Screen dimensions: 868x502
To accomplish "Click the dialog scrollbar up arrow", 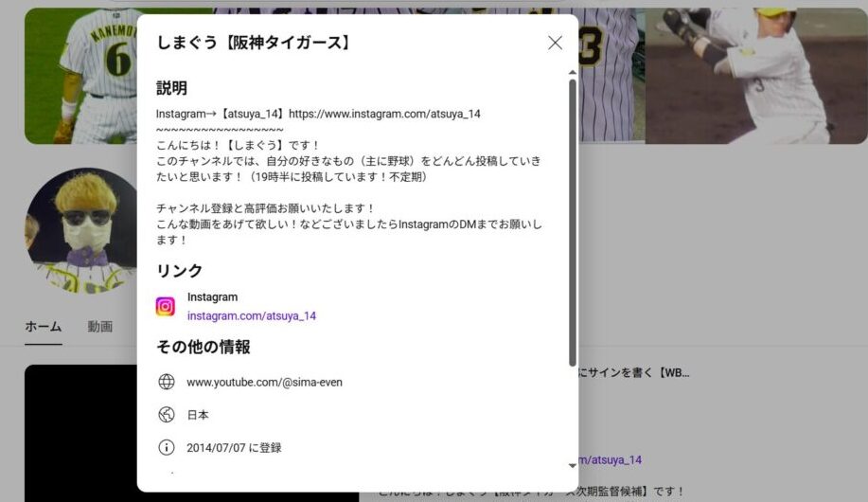I will click(x=573, y=73).
